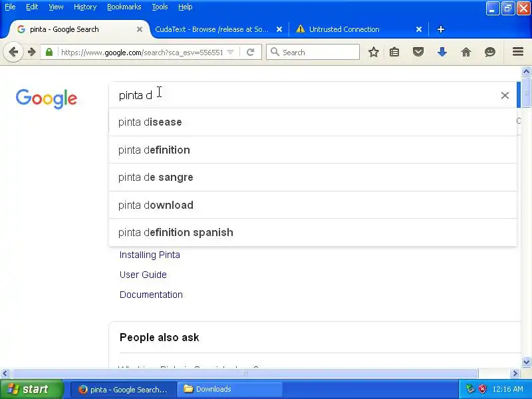This screenshot has height=399, width=532.
Task: Open the security shield tray icon
Action: [x=482, y=389]
